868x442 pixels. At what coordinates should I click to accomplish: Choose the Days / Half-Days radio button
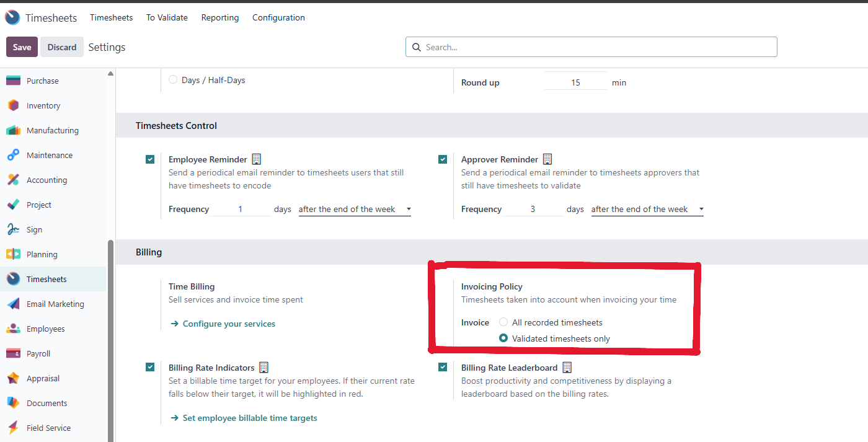(x=173, y=80)
